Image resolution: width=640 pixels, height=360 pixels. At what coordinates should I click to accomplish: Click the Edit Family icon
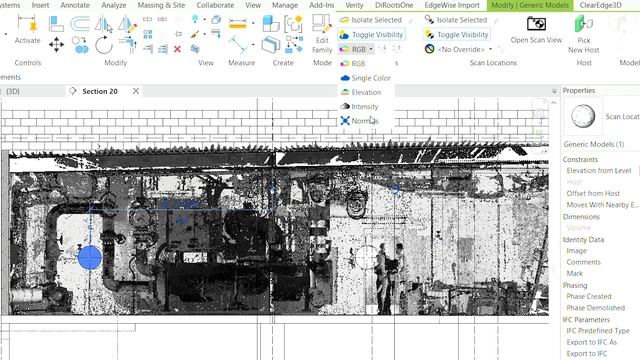tap(322, 24)
